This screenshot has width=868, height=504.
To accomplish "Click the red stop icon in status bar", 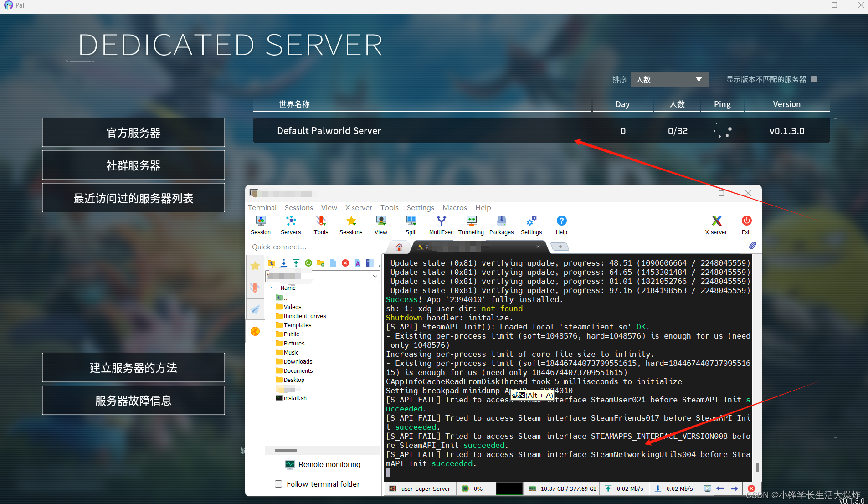I will click(751, 489).
